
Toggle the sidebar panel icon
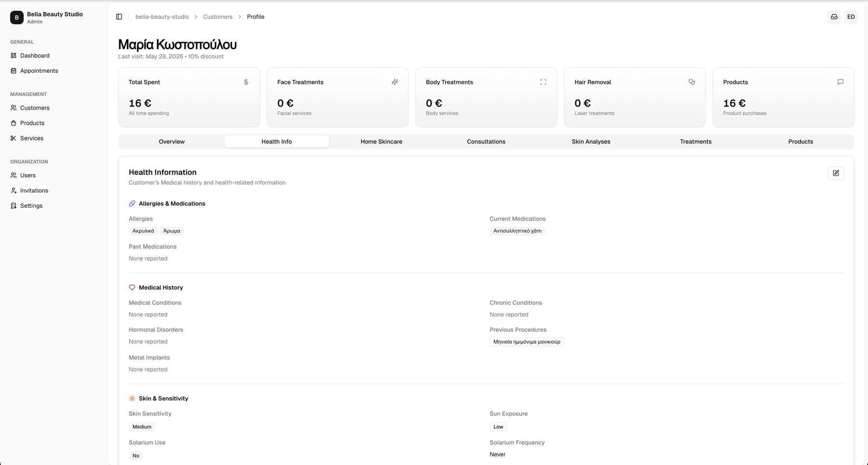click(119, 17)
